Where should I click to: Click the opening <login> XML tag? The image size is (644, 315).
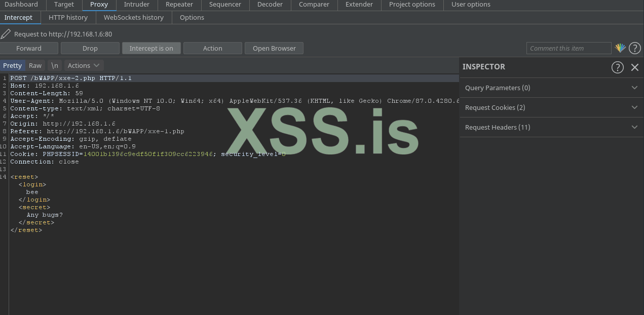tap(32, 184)
